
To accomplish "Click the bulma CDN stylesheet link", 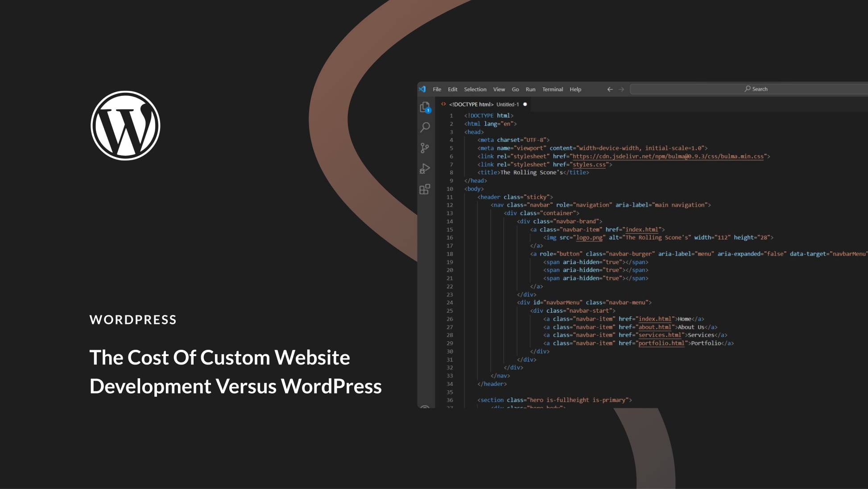I will point(669,156).
